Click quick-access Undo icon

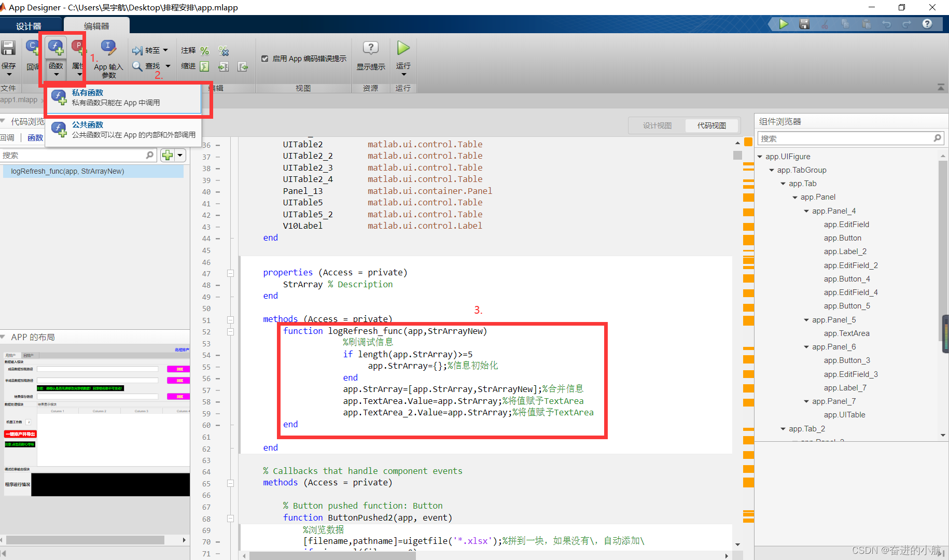click(887, 24)
